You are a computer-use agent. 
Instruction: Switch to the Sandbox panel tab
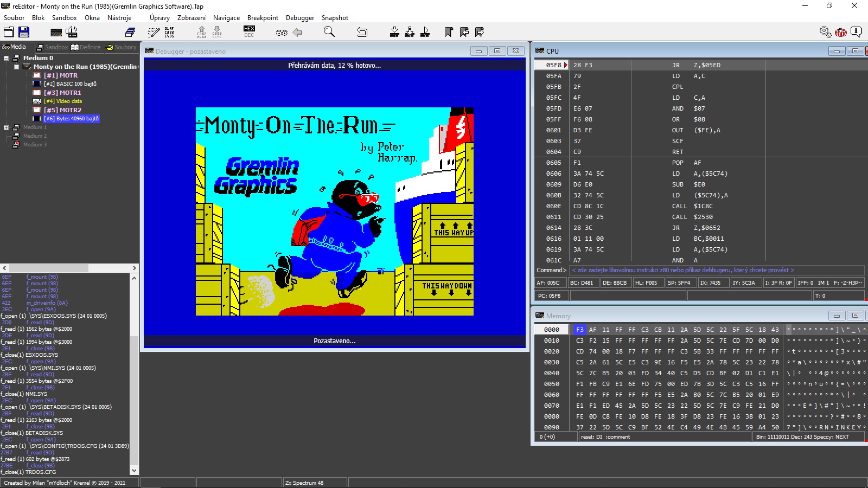click(53, 47)
